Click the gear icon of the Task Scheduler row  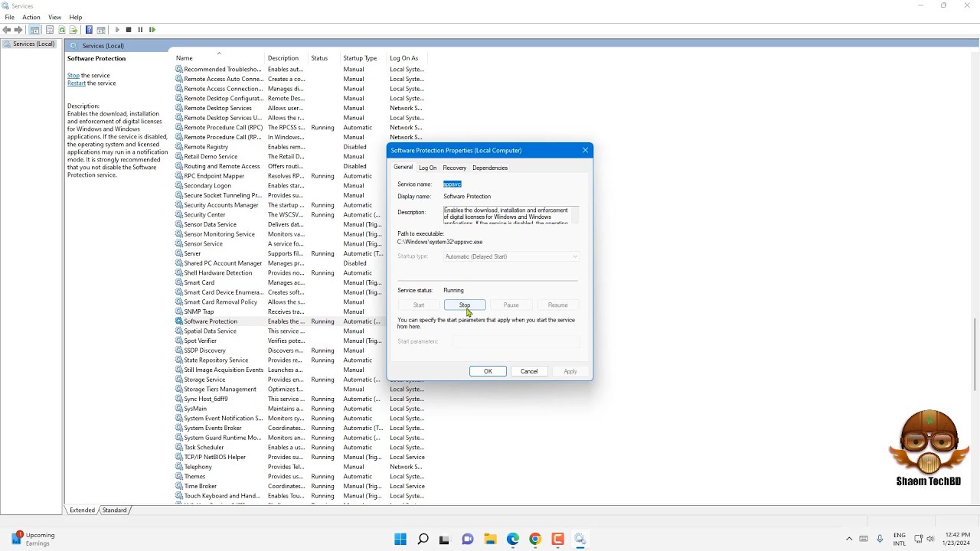[x=179, y=448]
